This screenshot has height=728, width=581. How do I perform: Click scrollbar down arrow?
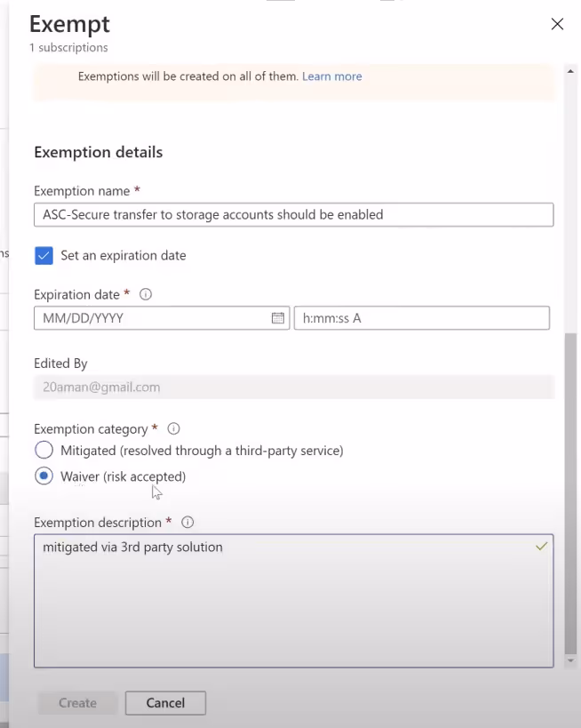(570, 660)
